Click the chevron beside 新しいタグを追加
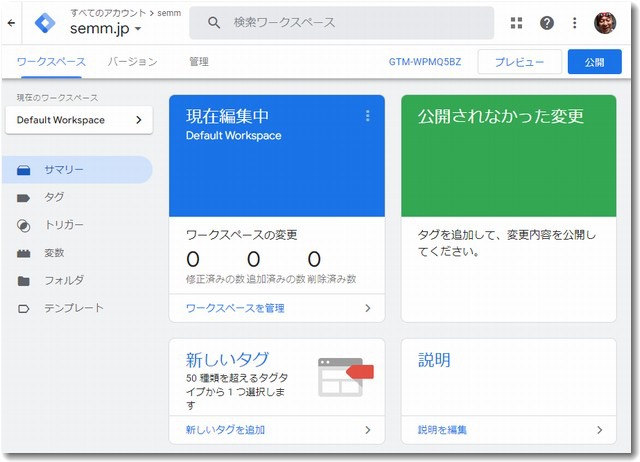 coord(368,430)
